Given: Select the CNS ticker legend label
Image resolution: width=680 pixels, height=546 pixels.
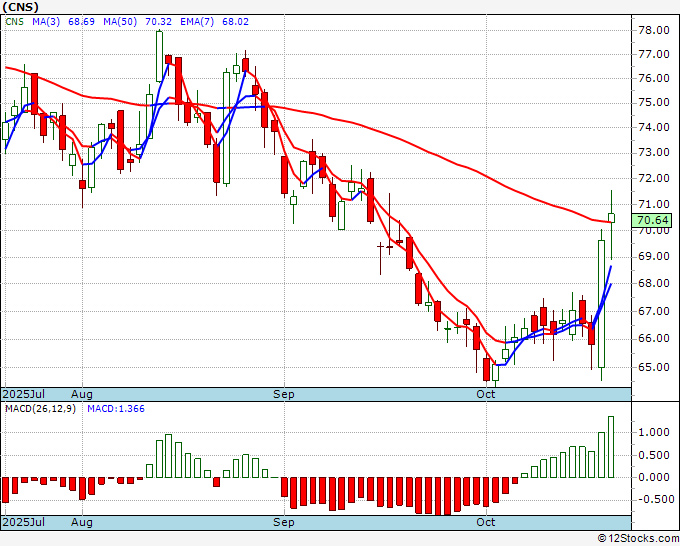Looking at the screenshot, I should (x=14, y=22).
